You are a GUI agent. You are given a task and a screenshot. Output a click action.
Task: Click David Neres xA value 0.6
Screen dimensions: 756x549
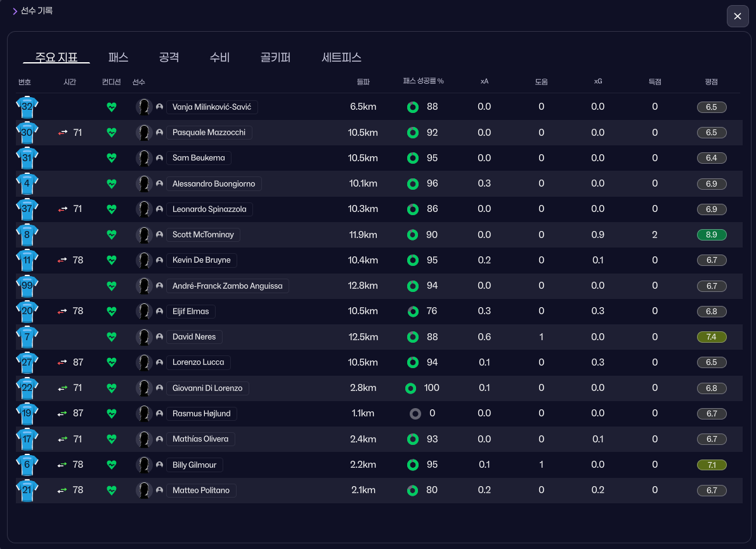(485, 337)
